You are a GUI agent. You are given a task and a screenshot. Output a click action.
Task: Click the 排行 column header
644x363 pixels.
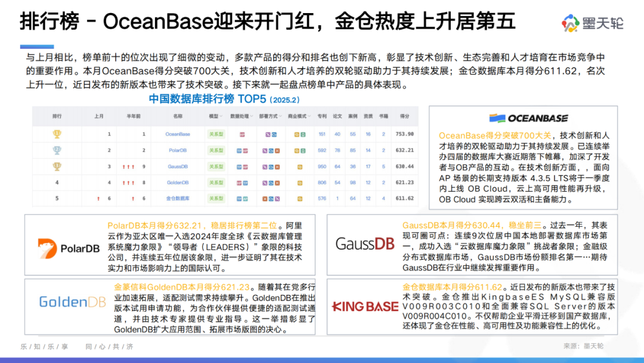(x=57, y=116)
